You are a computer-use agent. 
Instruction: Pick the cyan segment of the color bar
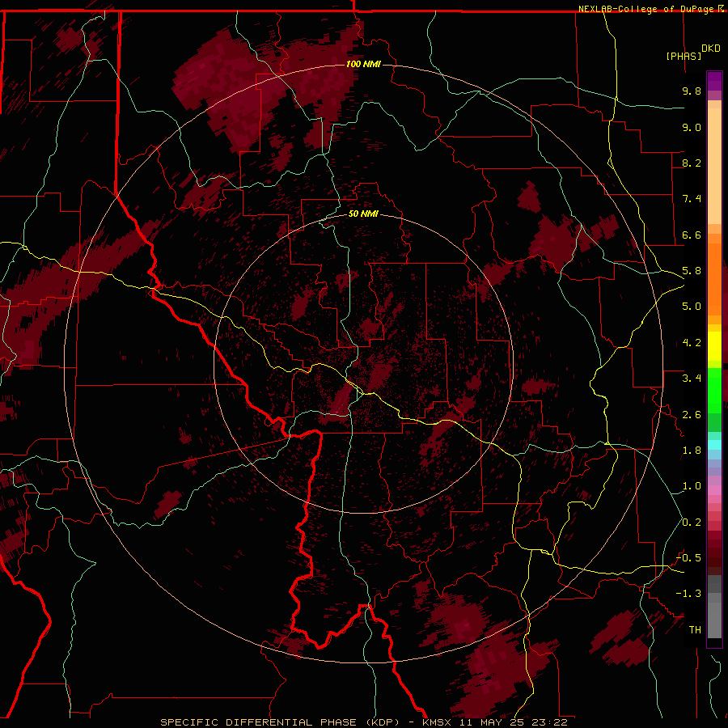tap(714, 444)
